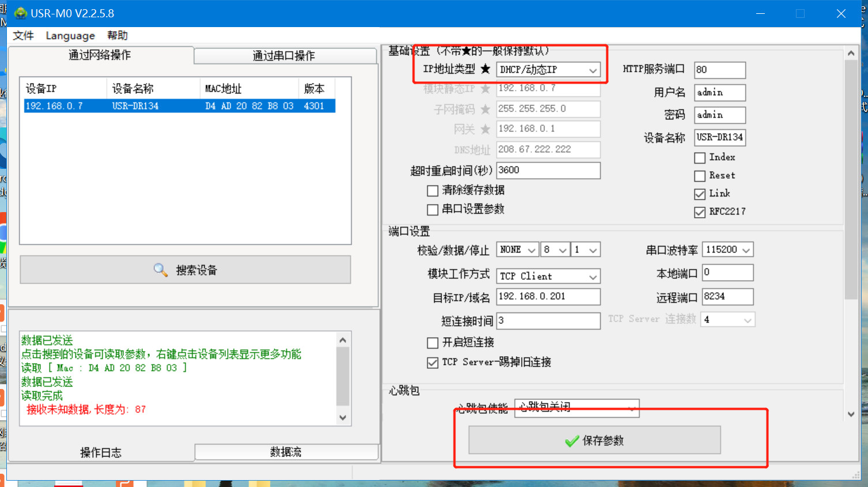Click the MAC地址 column header
868x487 pixels.
[250, 88]
